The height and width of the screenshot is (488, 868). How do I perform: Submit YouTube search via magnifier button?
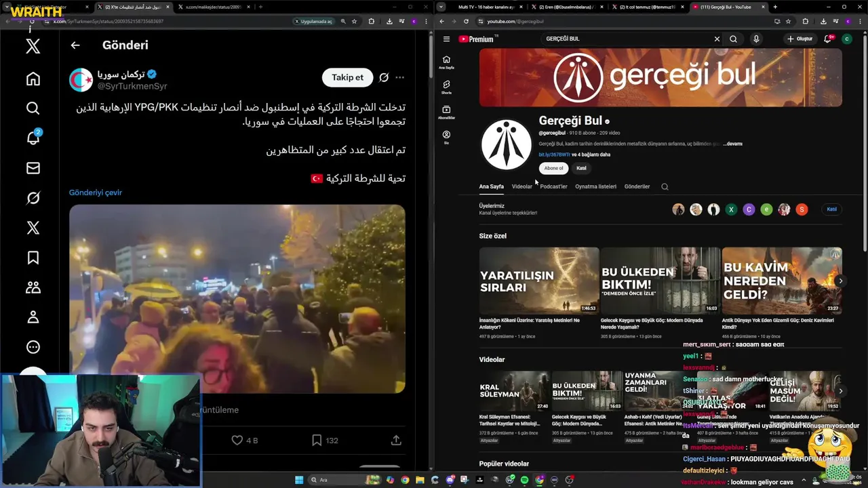click(x=733, y=39)
